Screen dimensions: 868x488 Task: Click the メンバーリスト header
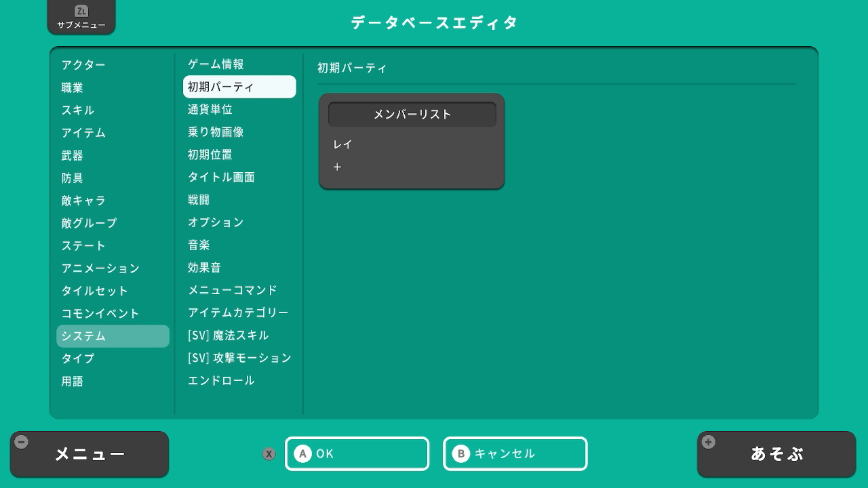tap(412, 115)
